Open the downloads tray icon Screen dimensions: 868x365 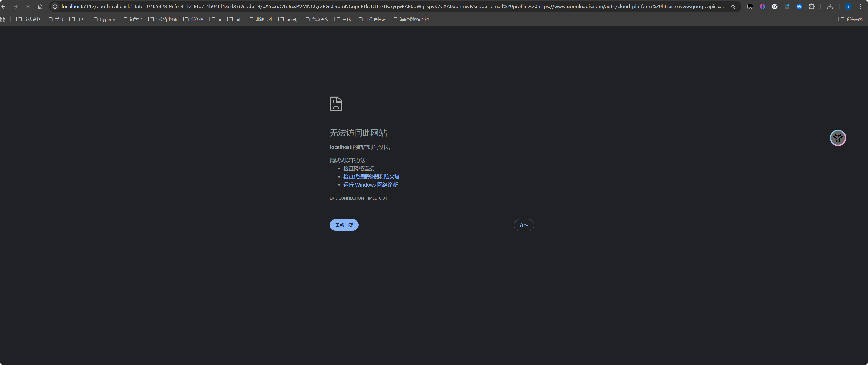point(830,6)
